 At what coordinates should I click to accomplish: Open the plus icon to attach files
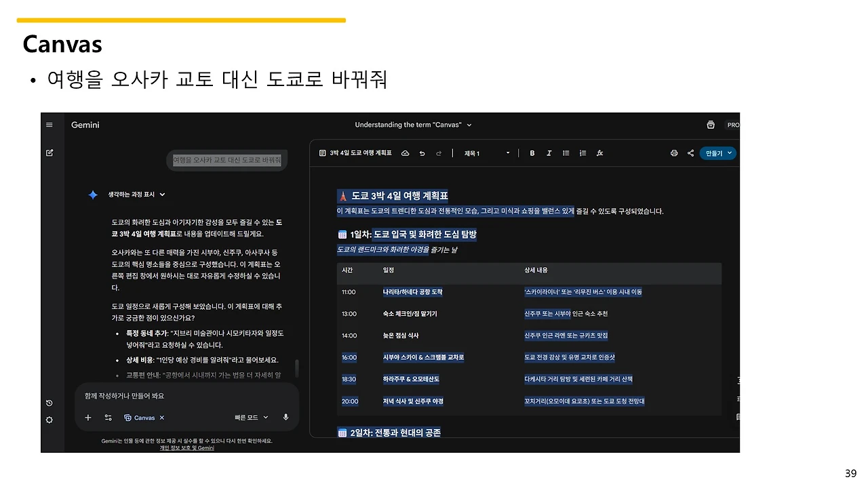[x=87, y=418]
